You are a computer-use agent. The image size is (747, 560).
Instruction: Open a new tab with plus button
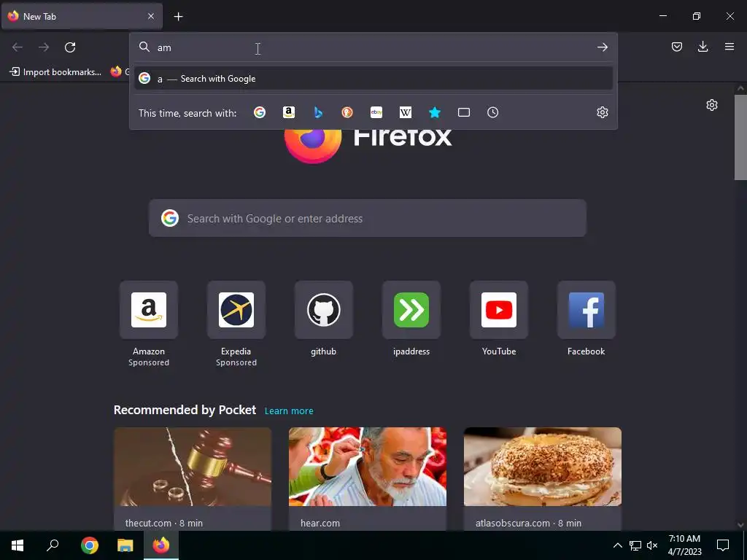pyautogui.click(x=178, y=17)
